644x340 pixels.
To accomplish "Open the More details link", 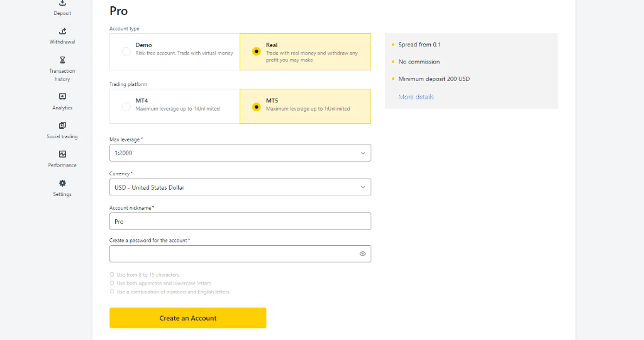I will point(416,97).
